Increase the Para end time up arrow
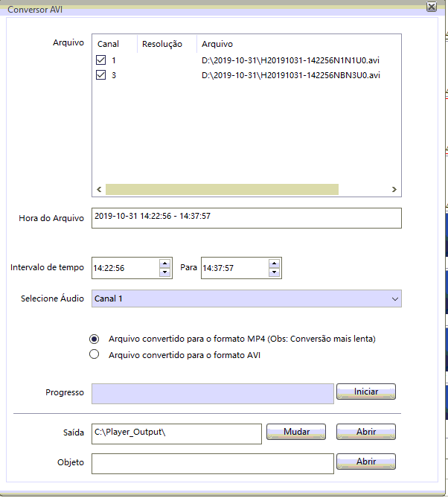 (275, 263)
